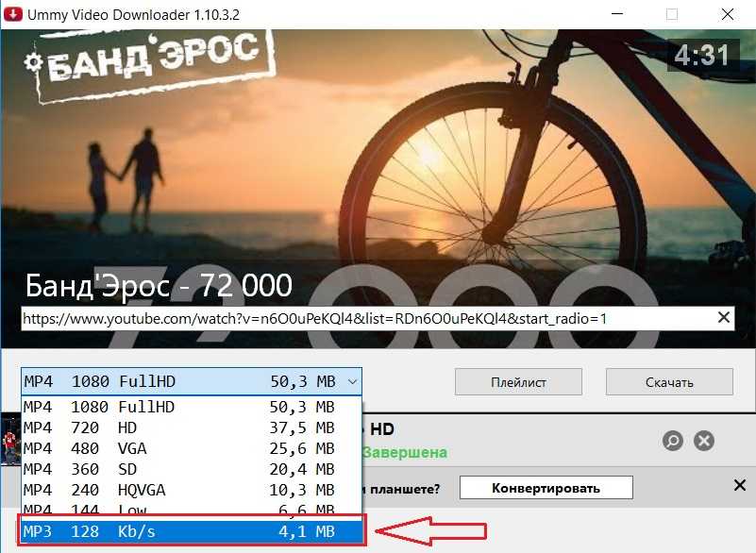This screenshot has width=756, height=553.
Task: Pick MP4 480 VGA format
Action: 192,448
